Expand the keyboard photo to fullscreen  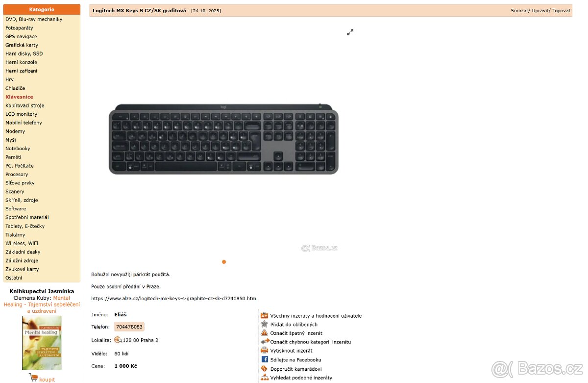coord(350,32)
